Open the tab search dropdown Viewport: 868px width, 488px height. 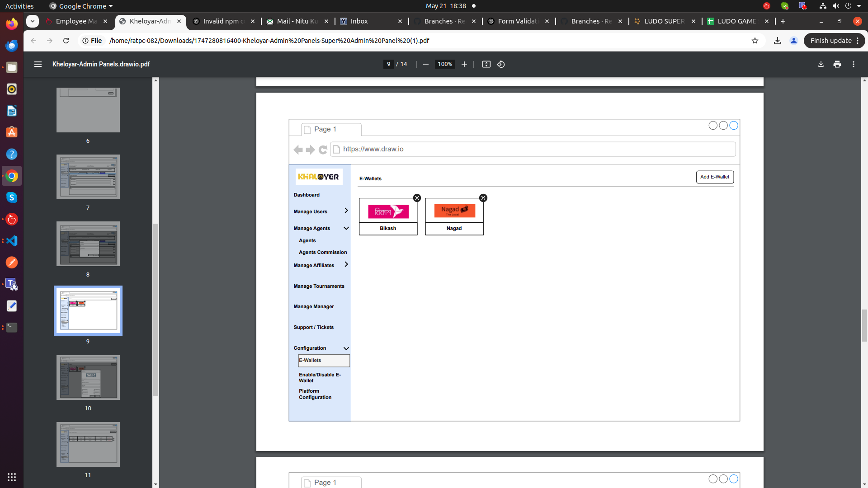33,21
